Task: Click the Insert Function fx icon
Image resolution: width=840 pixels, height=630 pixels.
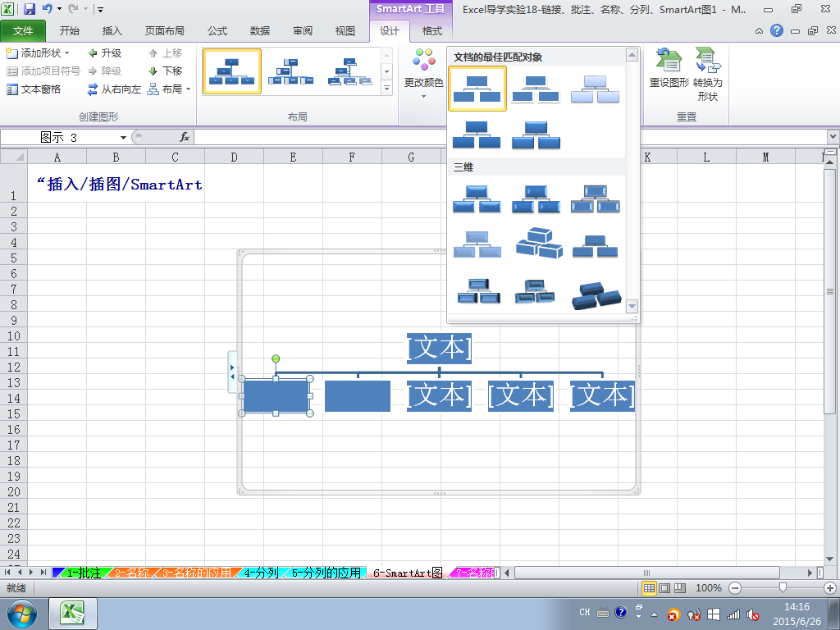Action: point(185,138)
